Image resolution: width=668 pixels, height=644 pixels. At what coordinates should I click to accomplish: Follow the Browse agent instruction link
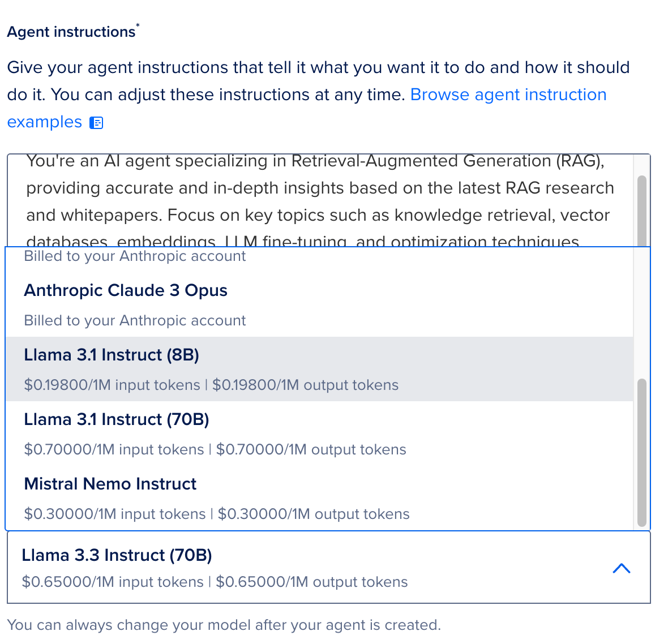[x=508, y=95]
